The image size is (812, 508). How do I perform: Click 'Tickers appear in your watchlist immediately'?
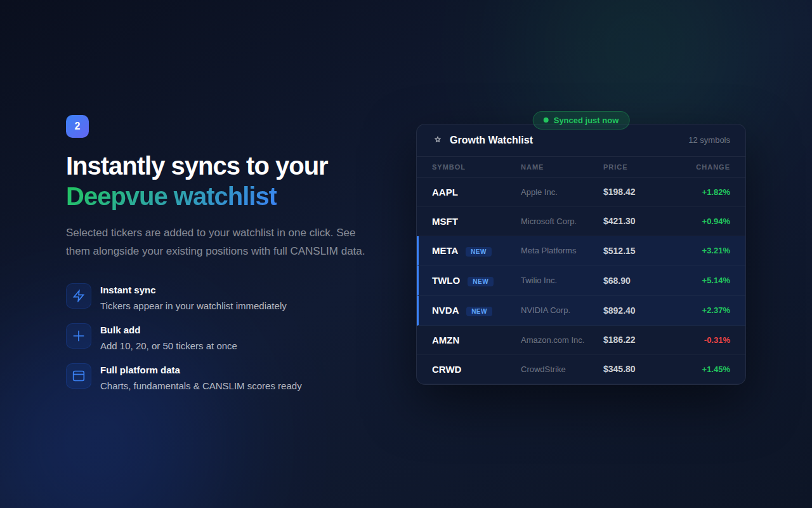click(x=193, y=306)
